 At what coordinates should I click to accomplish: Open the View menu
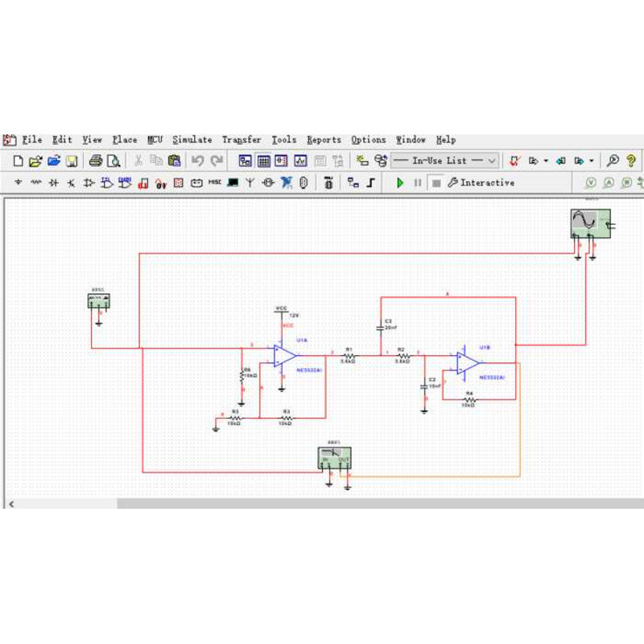(92, 140)
